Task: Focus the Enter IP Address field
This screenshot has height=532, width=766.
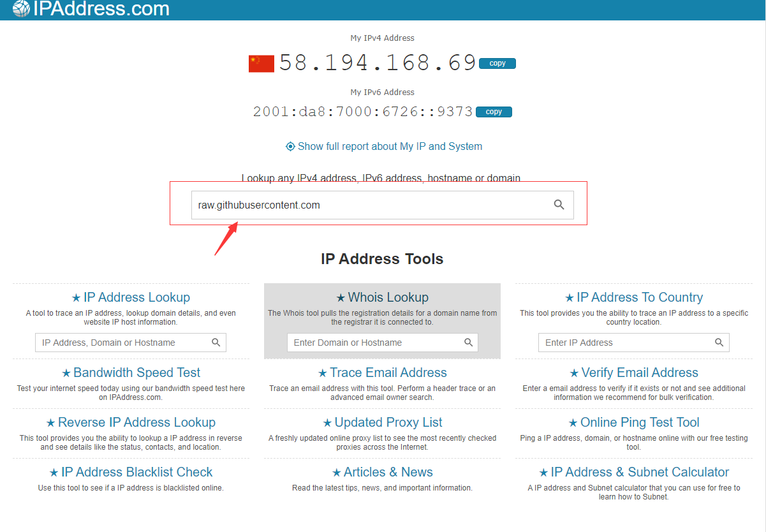Action: click(634, 343)
